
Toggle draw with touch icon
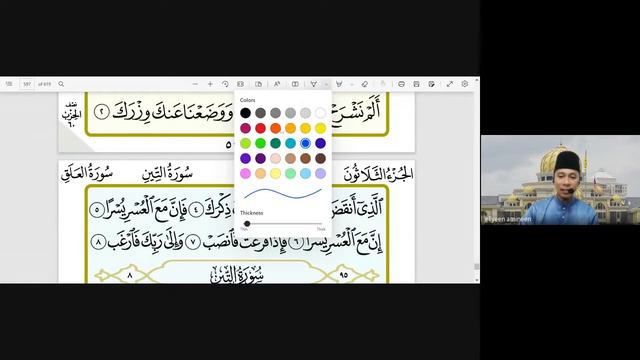click(382, 84)
